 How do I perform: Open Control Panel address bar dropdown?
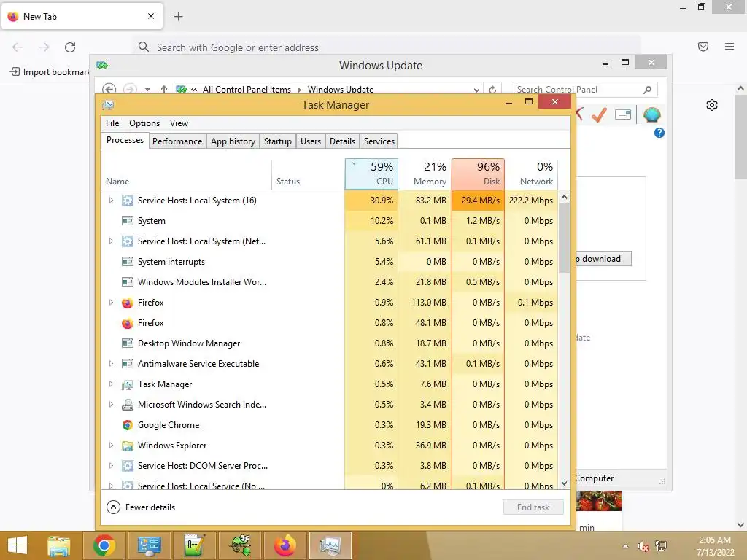tap(476, 90)
